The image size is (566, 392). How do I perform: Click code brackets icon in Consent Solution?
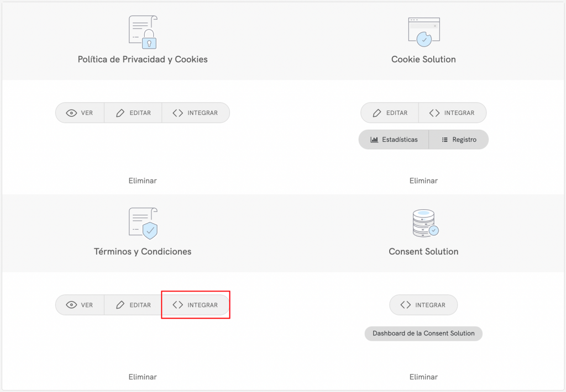coord(406,305)
